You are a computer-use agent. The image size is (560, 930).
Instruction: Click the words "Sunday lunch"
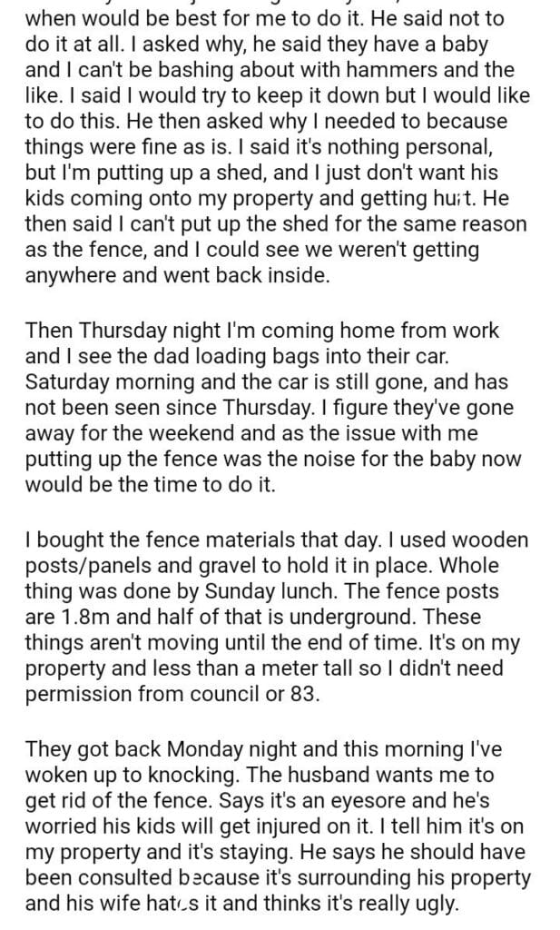coord(271,600)
